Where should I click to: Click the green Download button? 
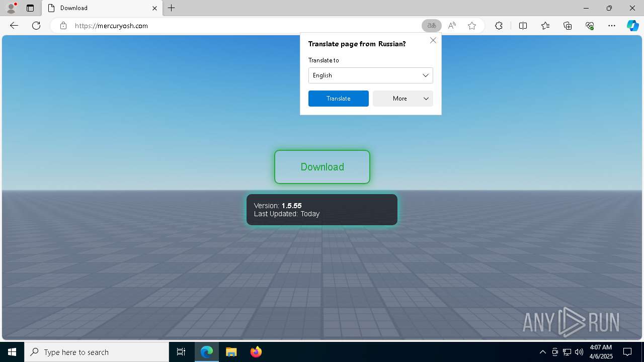tap(322, 167)
